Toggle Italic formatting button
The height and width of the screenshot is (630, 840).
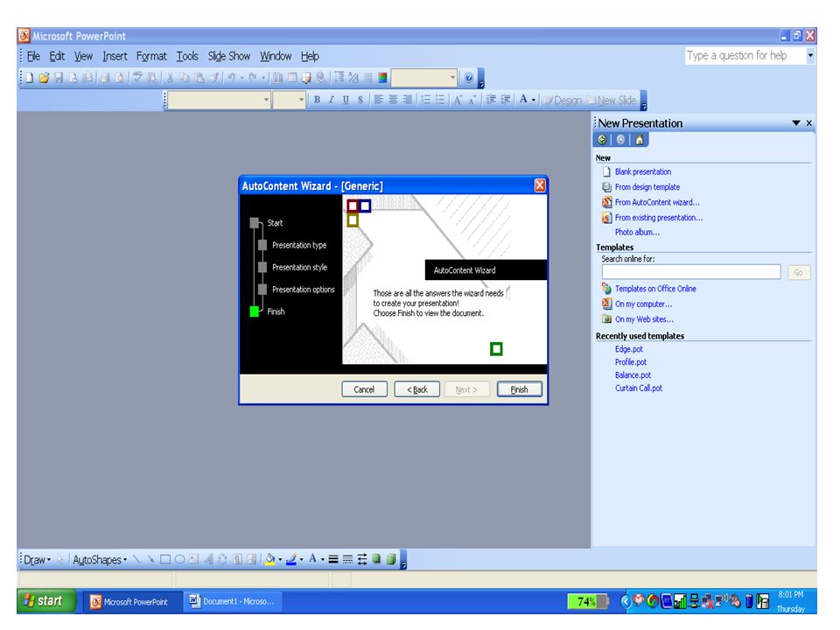click(x=331, y=100)
